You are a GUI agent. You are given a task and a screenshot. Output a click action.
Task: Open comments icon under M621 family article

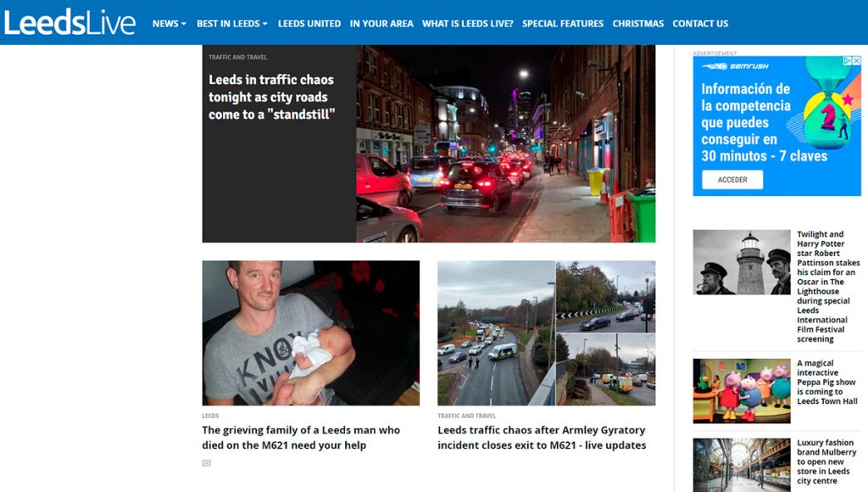click(x=207, y=463)
